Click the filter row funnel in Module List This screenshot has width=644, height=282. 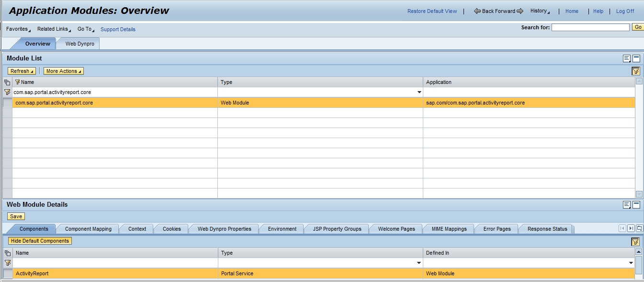7,92
